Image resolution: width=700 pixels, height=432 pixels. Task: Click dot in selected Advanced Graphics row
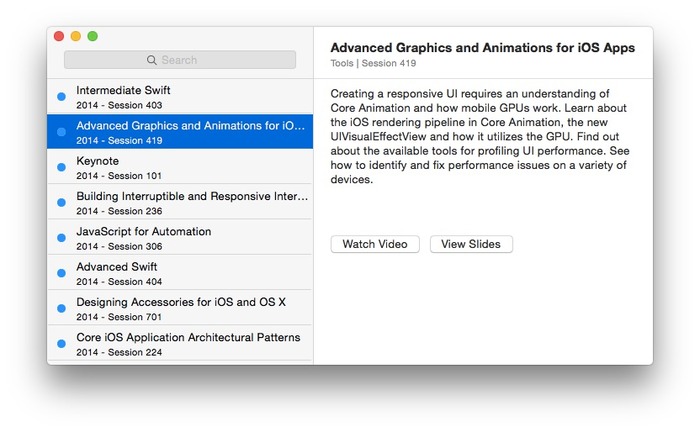[x=62, y=132]
